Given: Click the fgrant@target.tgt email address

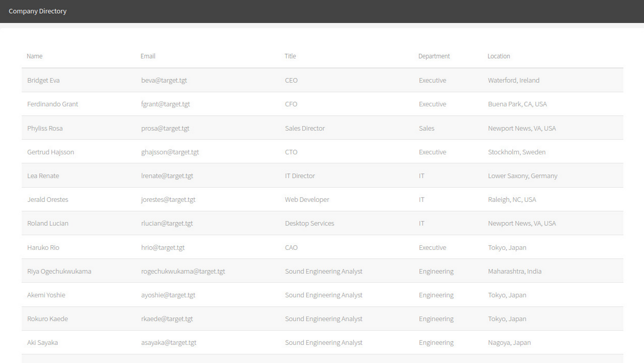Looking at the screenshot, I should pos(166,104).
